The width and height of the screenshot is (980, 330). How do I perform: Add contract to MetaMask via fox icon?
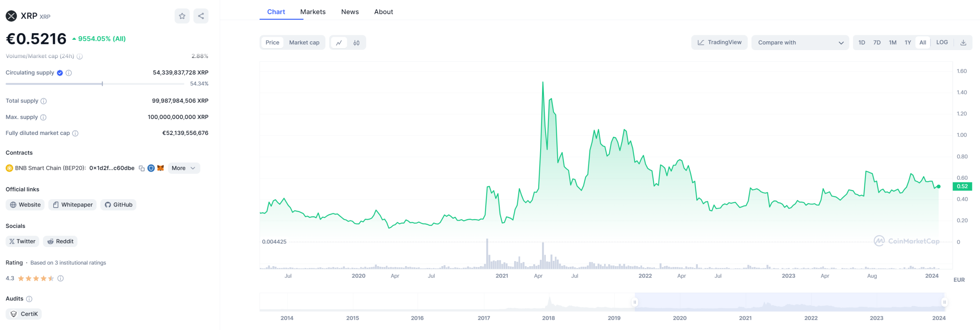(160, 168)
